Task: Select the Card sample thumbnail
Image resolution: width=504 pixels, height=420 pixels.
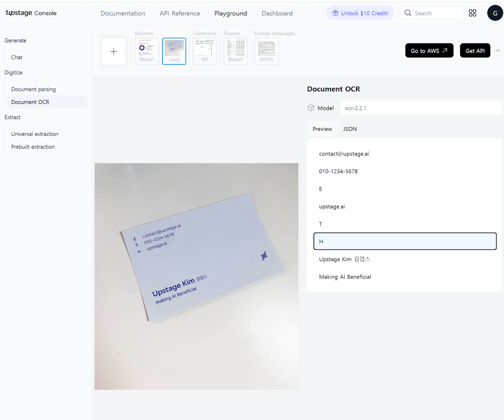Action: (x=174, y=51)
